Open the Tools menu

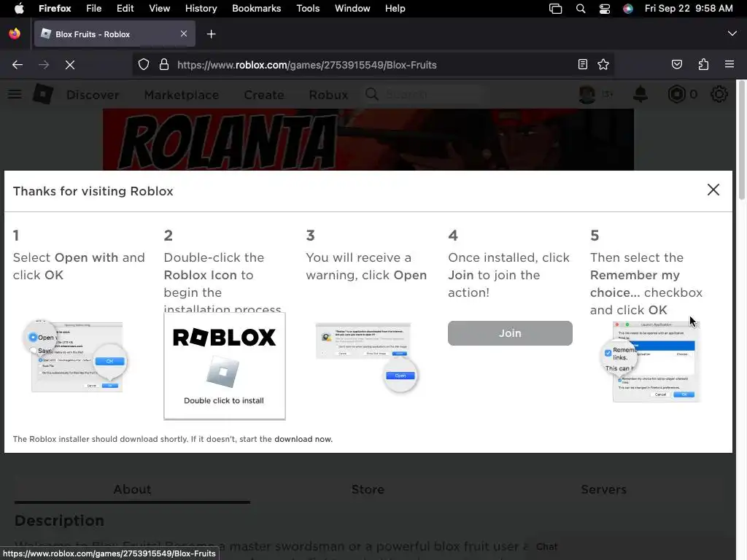(308, 9)
